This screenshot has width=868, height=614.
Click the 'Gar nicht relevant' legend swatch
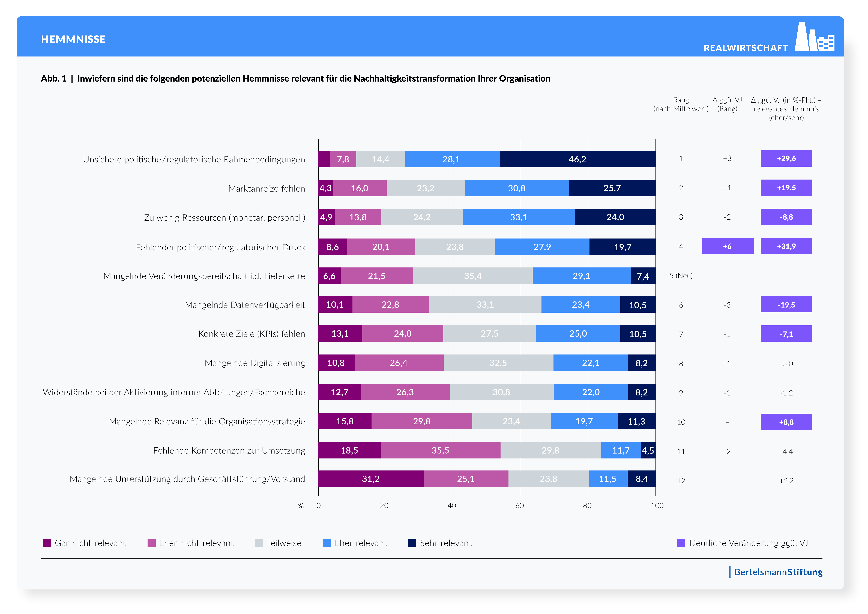click(47, 543)
